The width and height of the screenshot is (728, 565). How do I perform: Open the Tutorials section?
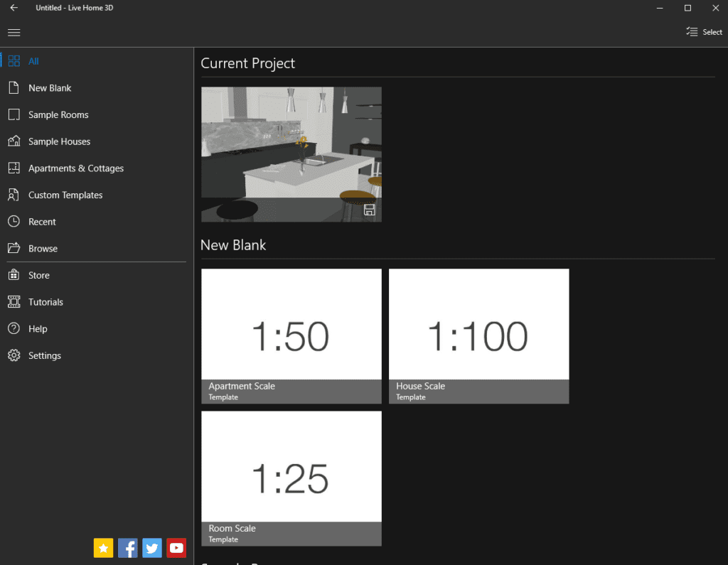97,302
